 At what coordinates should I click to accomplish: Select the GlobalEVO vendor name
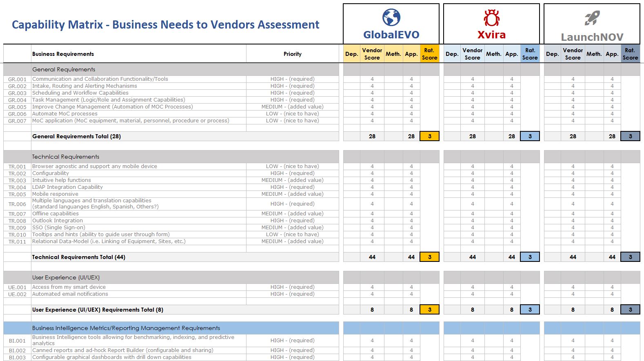point(391,35)
